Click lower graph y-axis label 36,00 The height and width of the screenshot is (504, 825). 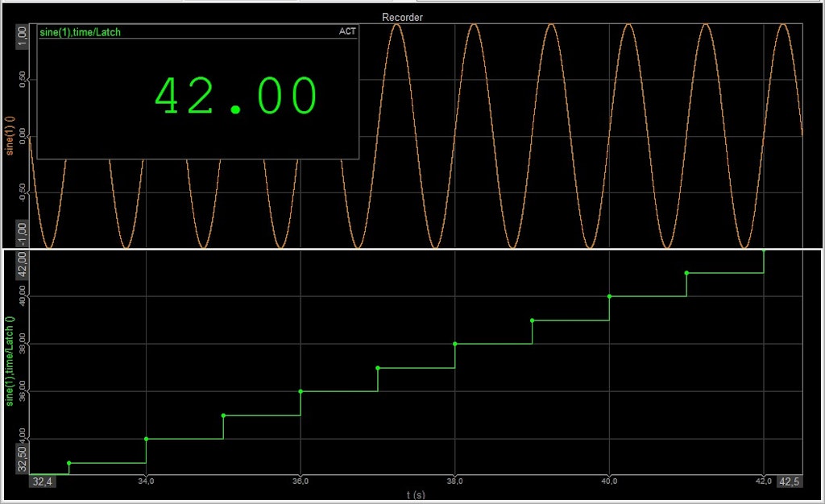tap(22, 391)
